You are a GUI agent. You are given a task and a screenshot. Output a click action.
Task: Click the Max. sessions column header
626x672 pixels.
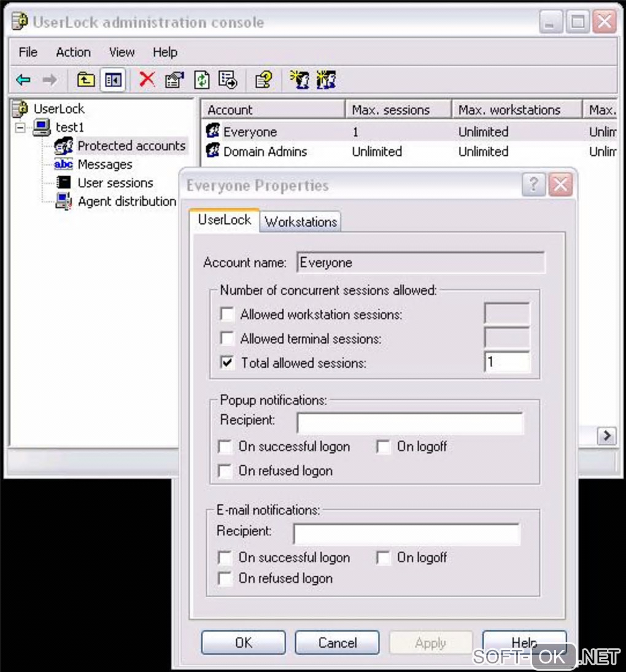click(398, 110)
